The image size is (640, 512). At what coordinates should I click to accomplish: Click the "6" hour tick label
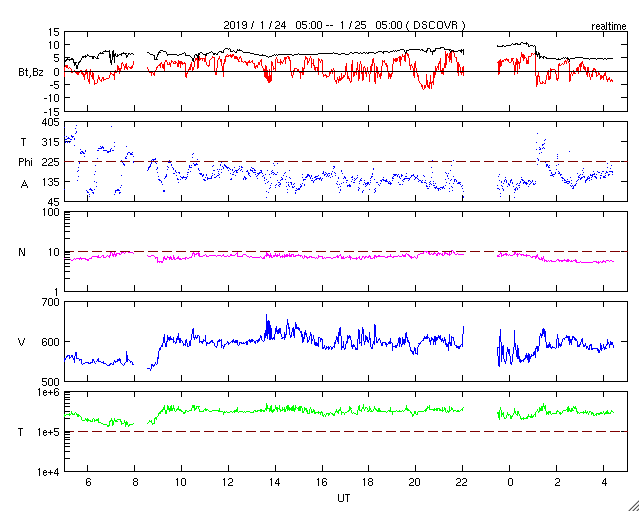click(x=88, y=482)
